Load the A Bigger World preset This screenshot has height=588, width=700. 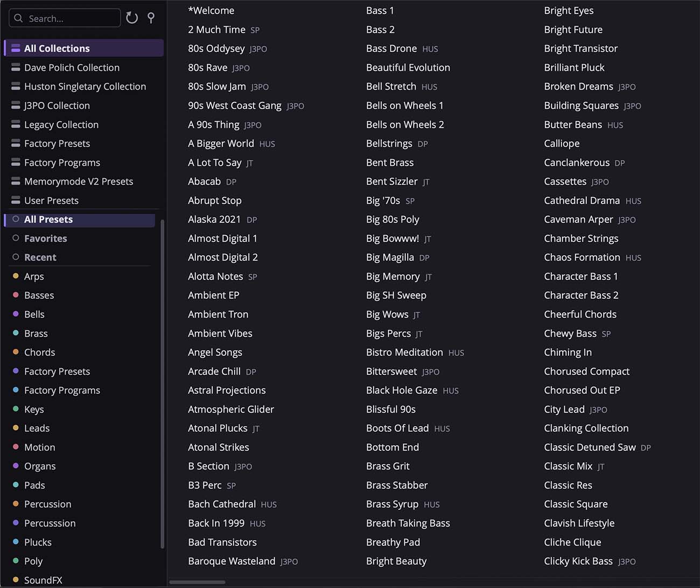tap(221, 143)
